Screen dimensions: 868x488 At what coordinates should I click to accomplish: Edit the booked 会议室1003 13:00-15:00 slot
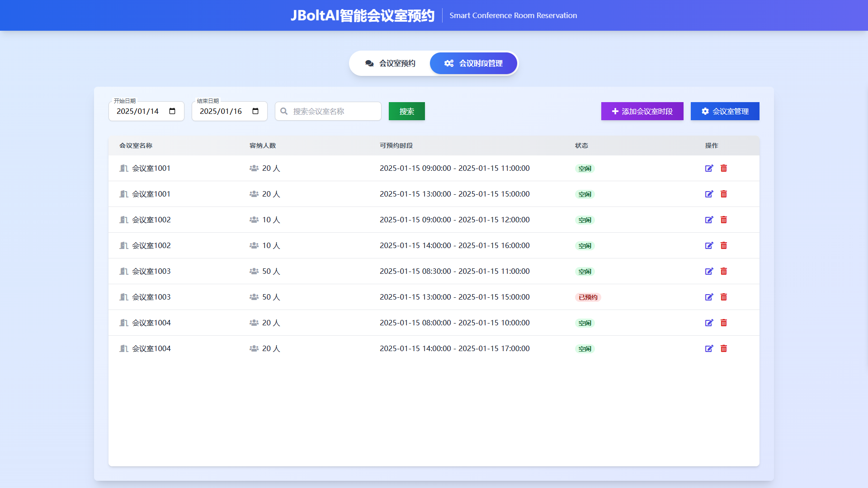coord(709,297)
